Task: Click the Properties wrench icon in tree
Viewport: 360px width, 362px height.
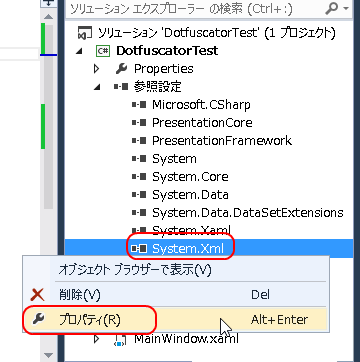Action: [x=121, y=69]
